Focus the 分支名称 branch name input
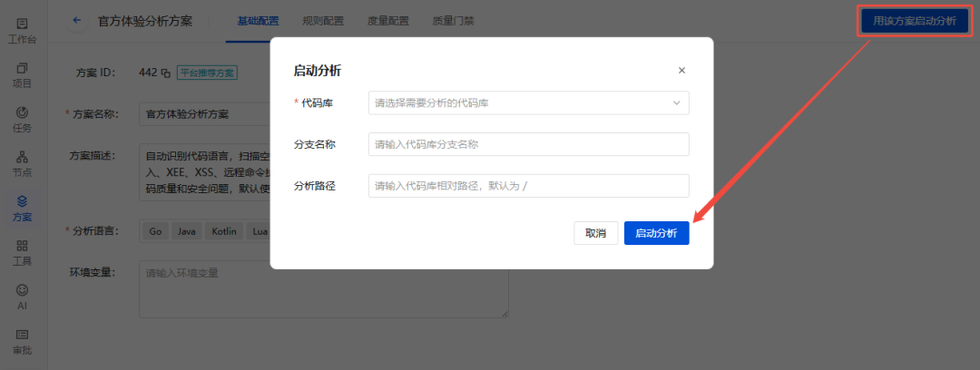980x370 pixels. (x=529, y=144)
